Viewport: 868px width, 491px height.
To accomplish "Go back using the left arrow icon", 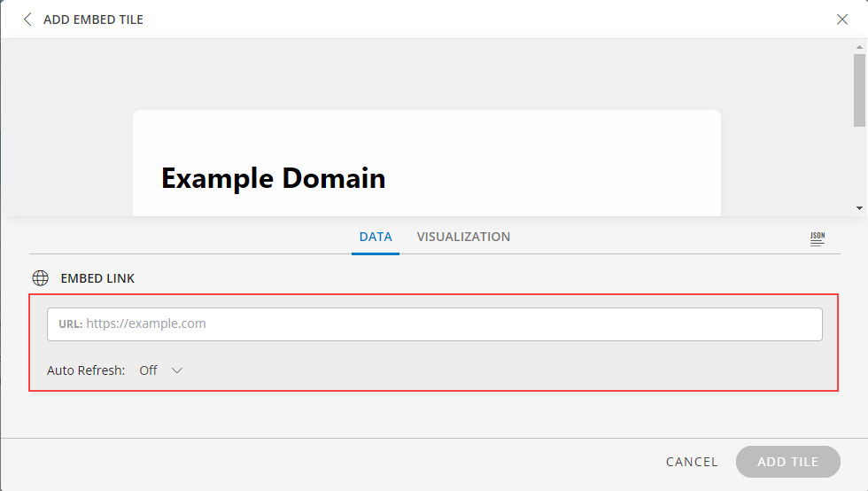I will [27, 19].
